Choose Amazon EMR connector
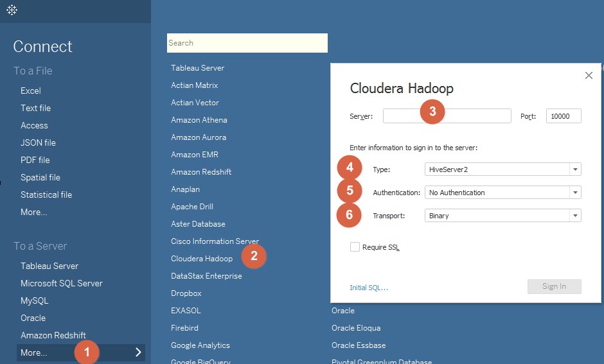This screenshot has height=364, width=604. click(x=195, y=154)
